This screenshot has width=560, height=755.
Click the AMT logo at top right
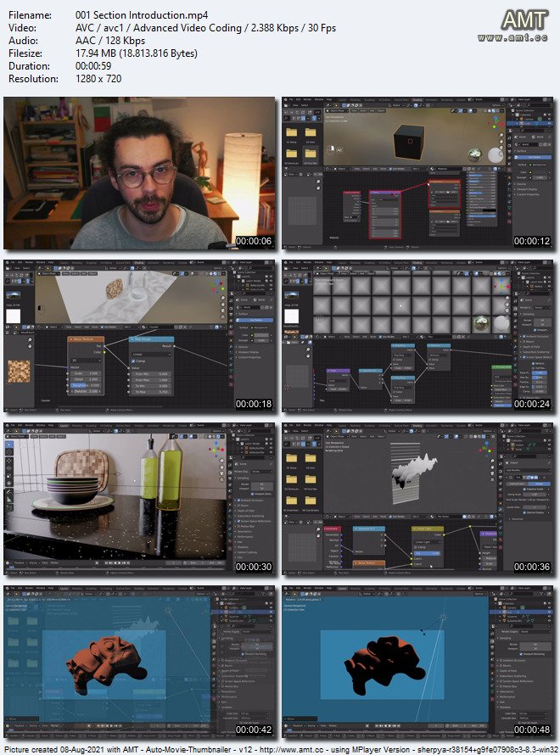[524, 20]
